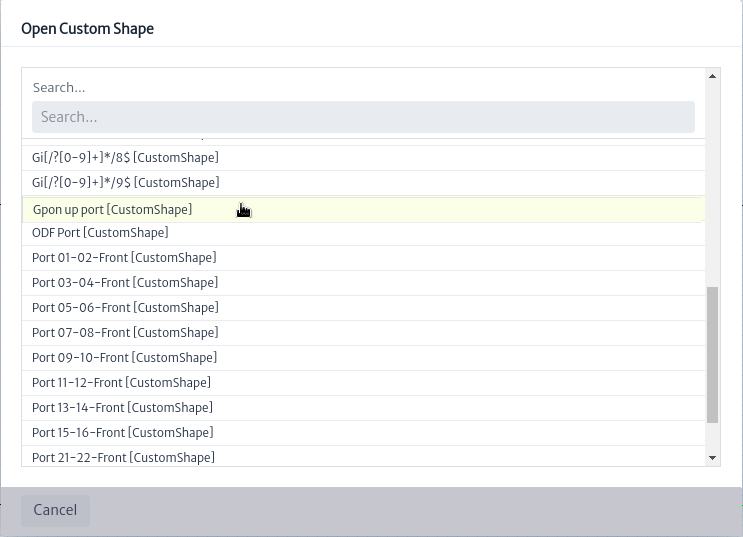
Task: Choose Port 09-10-Front custom shape
Action: (x=363, y=358)
